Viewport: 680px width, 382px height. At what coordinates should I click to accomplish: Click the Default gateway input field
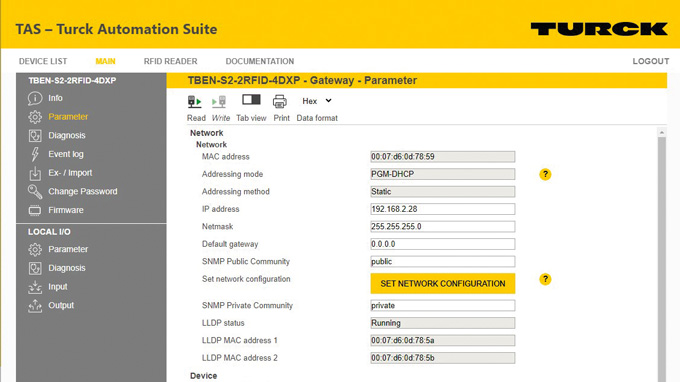pos(443,244)
